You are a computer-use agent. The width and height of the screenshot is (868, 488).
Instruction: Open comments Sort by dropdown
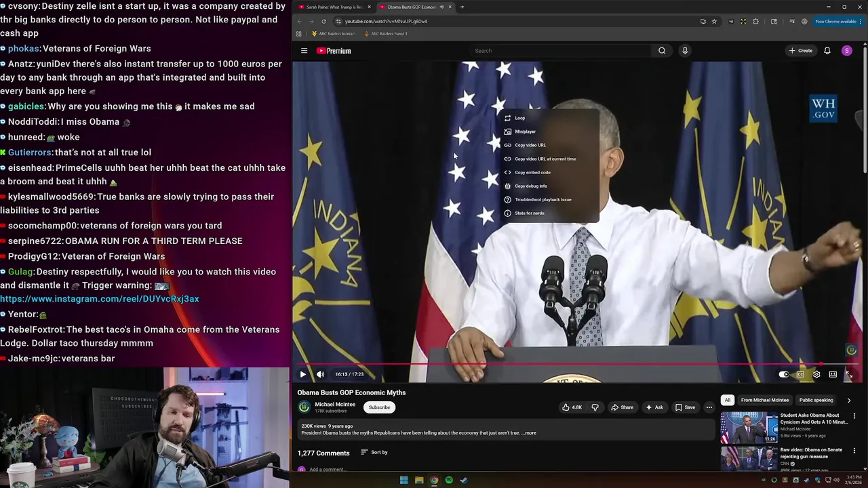[374, 452]
